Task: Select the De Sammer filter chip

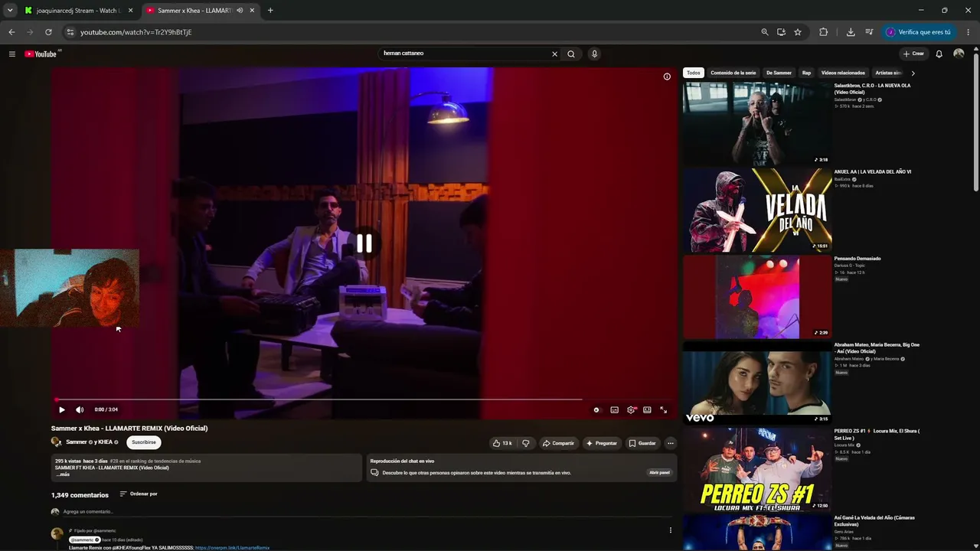Action: pos(779,73)
